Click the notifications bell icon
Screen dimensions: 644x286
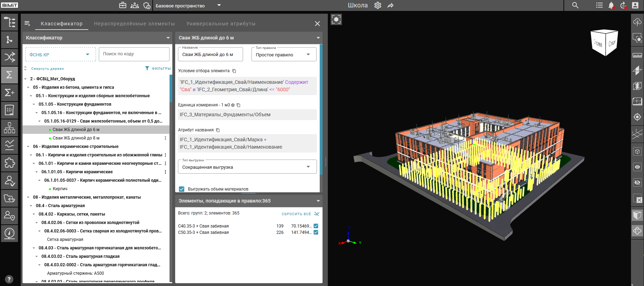611,5
